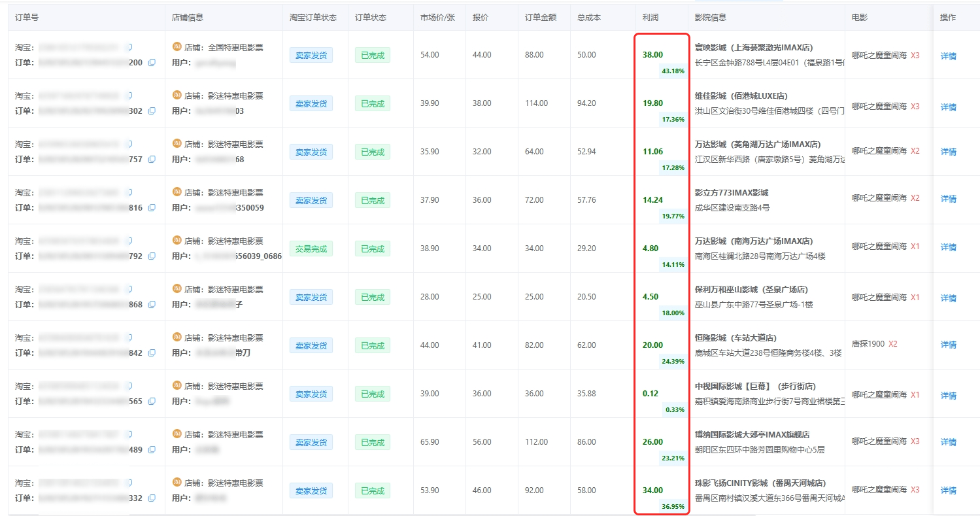Click the address 朝阳区东四环中路芳园里购物中心5层
The height and width of the screenshot is (516, 980).
pyautogui.click(x=760, y=450)
